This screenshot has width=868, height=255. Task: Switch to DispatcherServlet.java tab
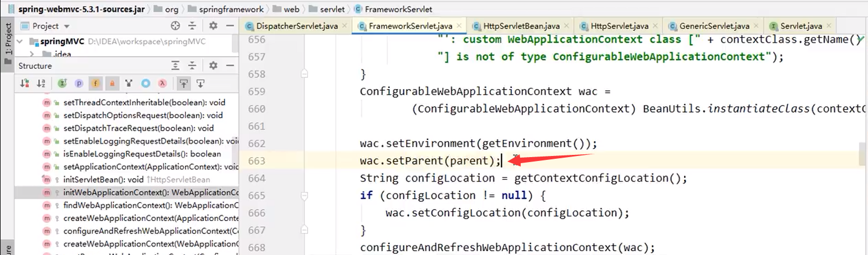pos(296,26)
